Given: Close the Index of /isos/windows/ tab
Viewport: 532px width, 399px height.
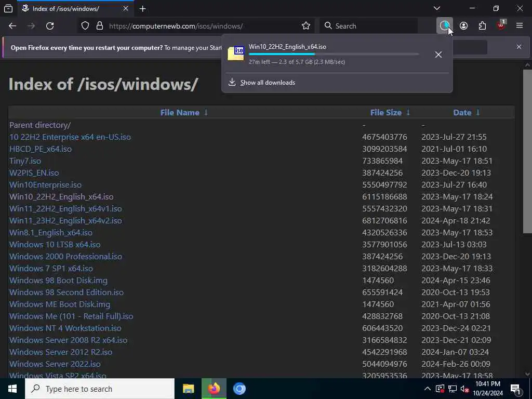Looking at the screenshot, I should [x=126, y=8].
